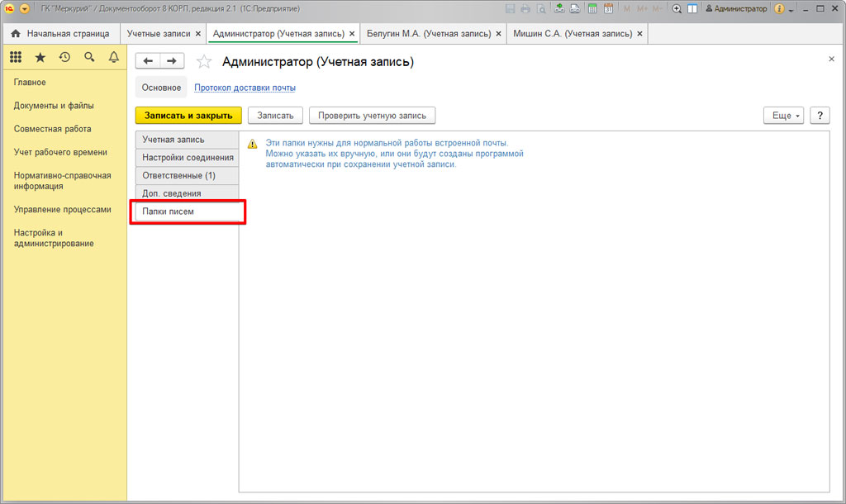Open Favorites via the star icon in sidebar
Viewport: 846px width, 504px height.
(x=40, y=57)
